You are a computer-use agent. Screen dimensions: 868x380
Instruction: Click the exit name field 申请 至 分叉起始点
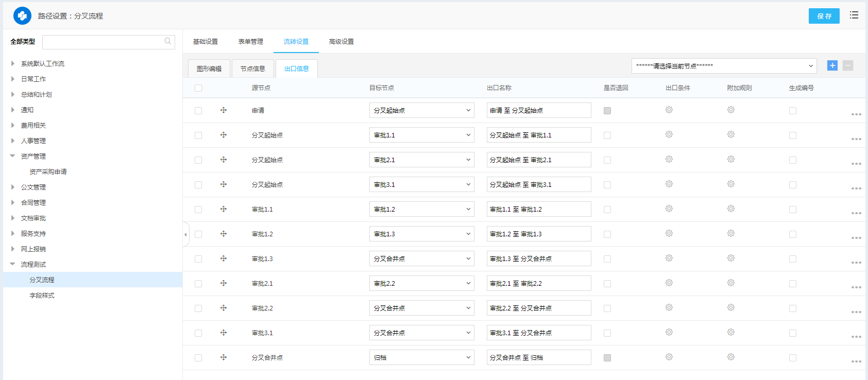pos(538,110)
